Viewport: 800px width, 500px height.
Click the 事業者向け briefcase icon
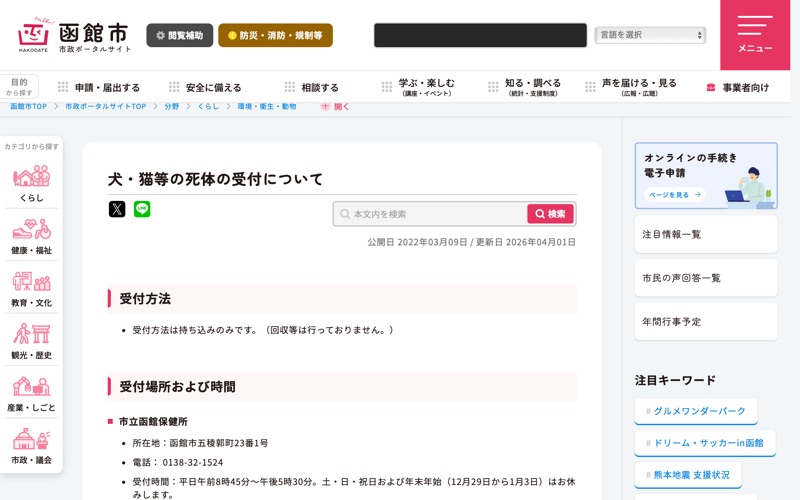pos(711,87)
